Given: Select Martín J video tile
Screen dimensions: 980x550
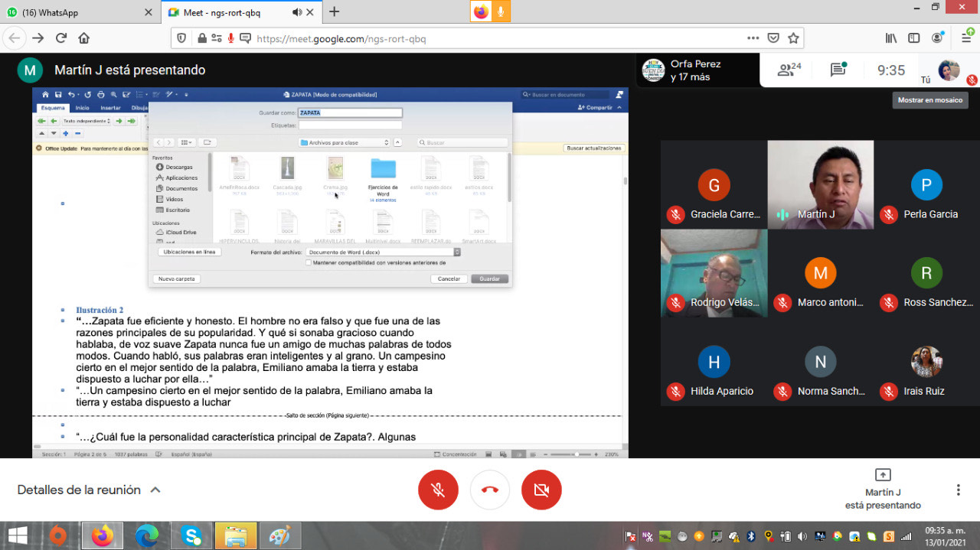Looking at the screenshot, I should [x=820, y=184].
